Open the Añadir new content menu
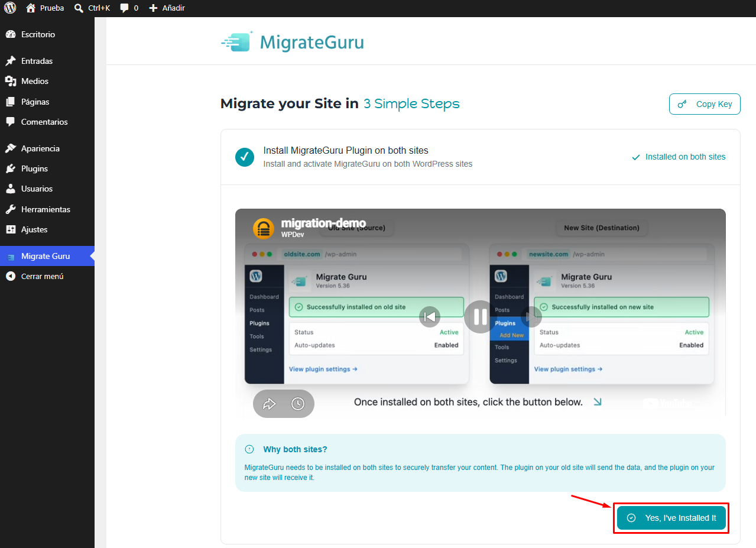The height and width of the screenshot is (548, 756). coord(167,8)
